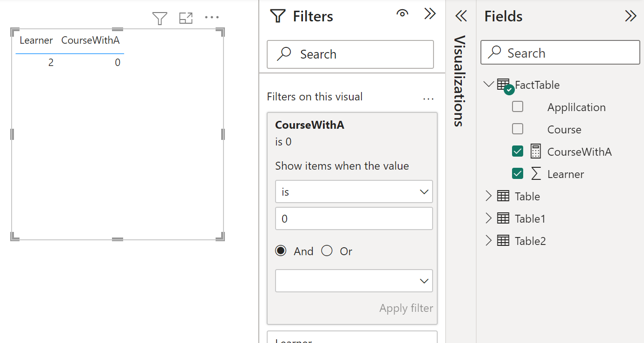
Task: Click the Learner cell value 2
Action: [51, 62]
